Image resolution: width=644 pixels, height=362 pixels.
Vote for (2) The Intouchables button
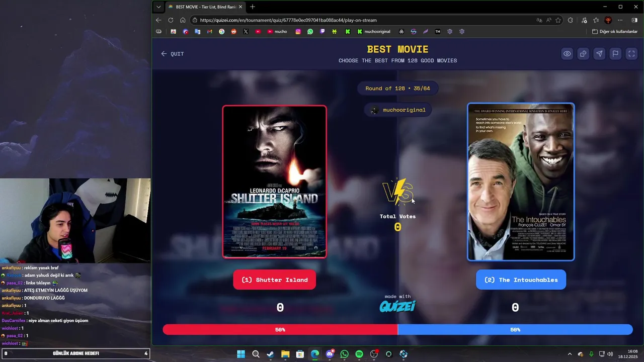point(521,280)
